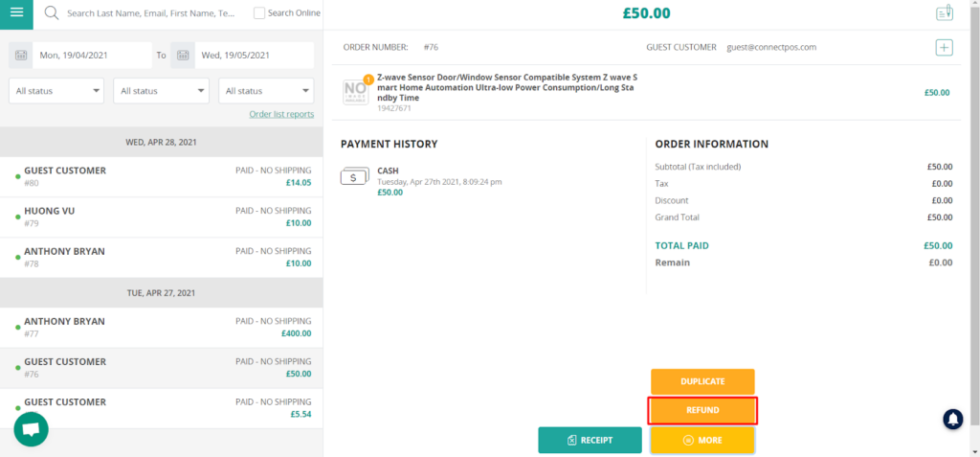This screenshot has height=457, width=980.
Task: Open the live chat bubble
Action: click(31, 430)
